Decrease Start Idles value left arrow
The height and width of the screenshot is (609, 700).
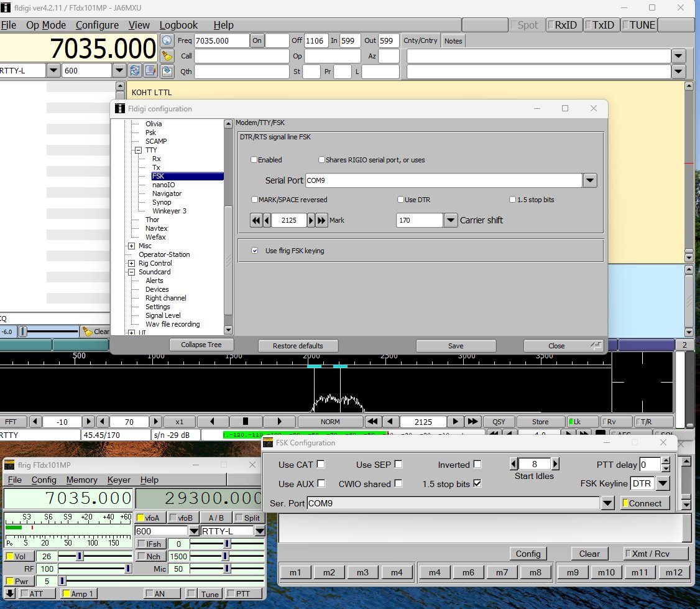point(513,464)
